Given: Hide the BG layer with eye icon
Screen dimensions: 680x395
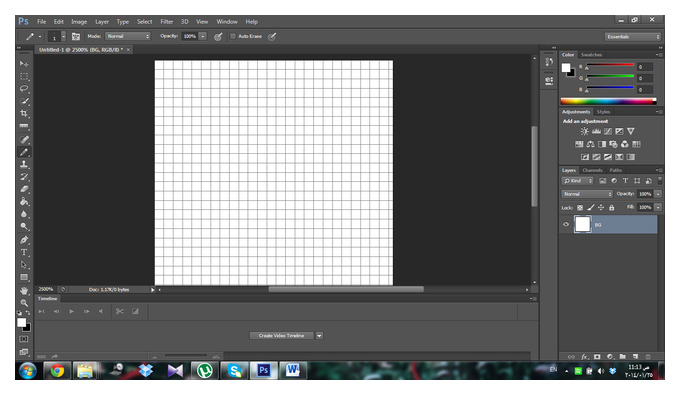Looking at the screenshot, I should (566, 225).
